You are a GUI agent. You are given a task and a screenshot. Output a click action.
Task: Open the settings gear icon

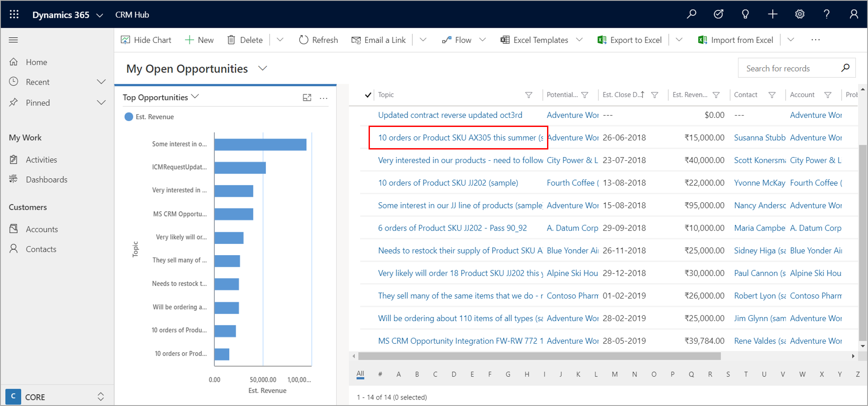[800, 14]
